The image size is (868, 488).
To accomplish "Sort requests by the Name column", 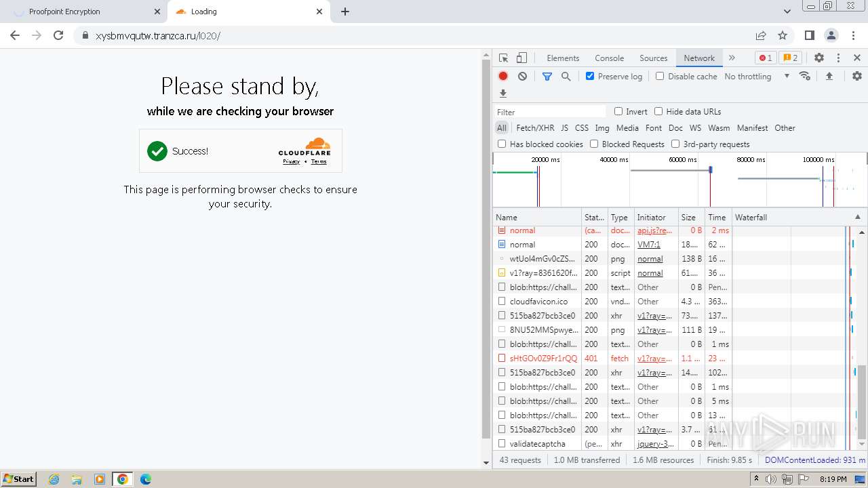I will (537, 217).
